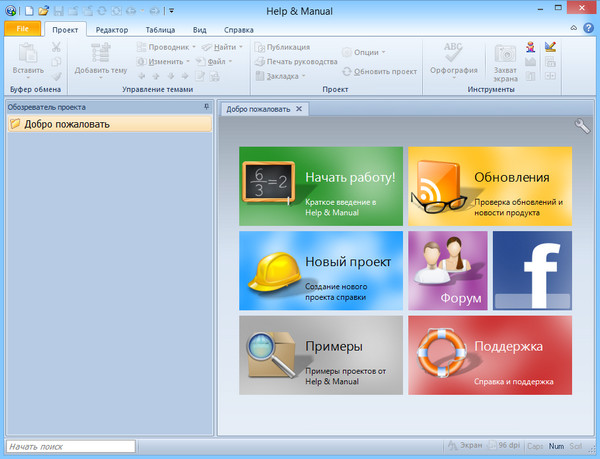This screenshot has width=600, height=459.
Task: Click the wrench settings icon on welcome page
Action: point(583,125)
